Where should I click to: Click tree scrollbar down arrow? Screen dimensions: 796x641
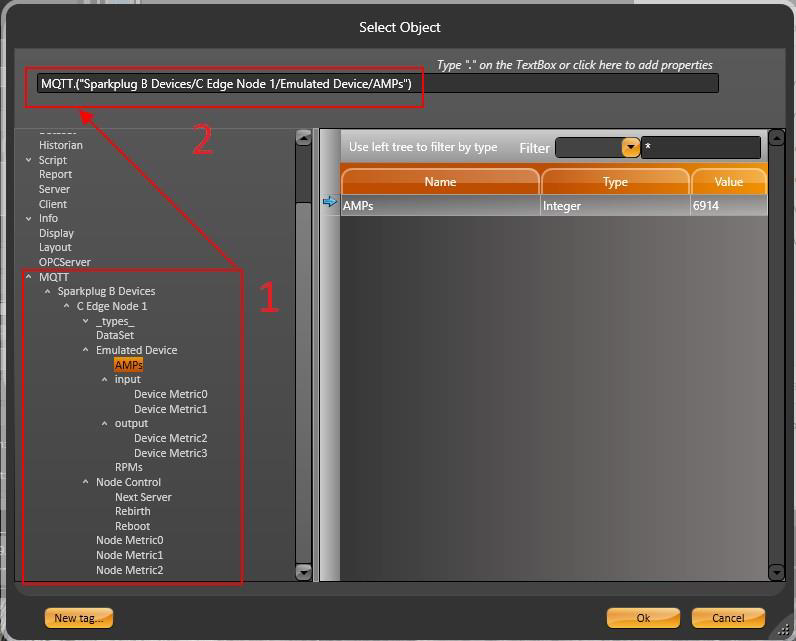pos(303,572)
